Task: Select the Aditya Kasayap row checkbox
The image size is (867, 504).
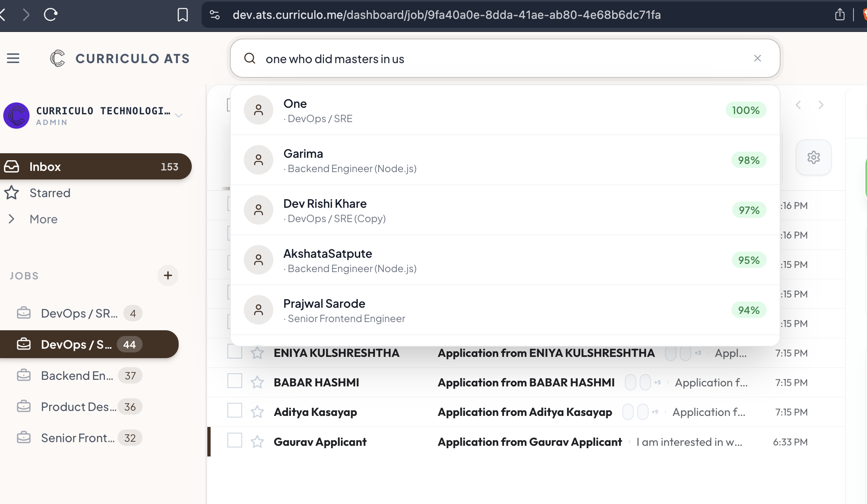Action: (x=235, y=411)
